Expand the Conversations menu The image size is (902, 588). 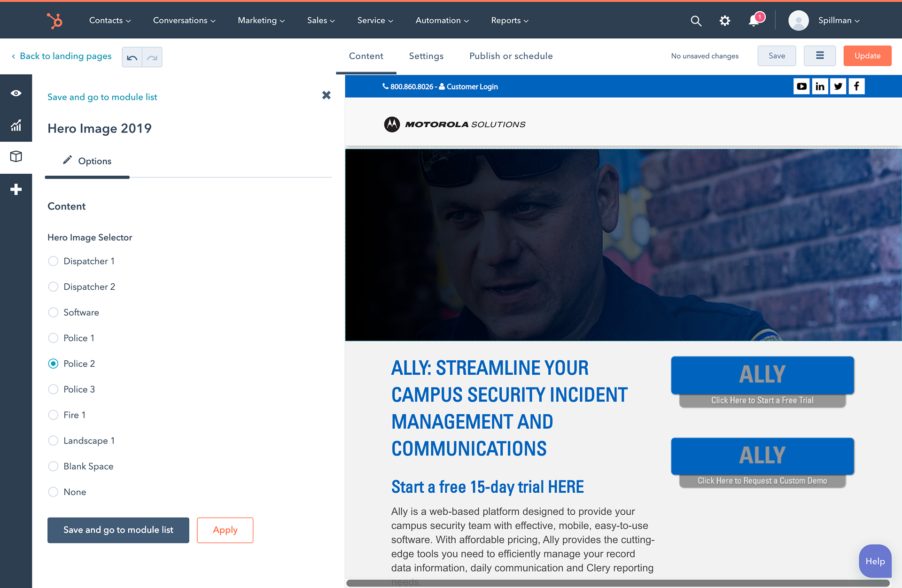[x=184, y=21]
